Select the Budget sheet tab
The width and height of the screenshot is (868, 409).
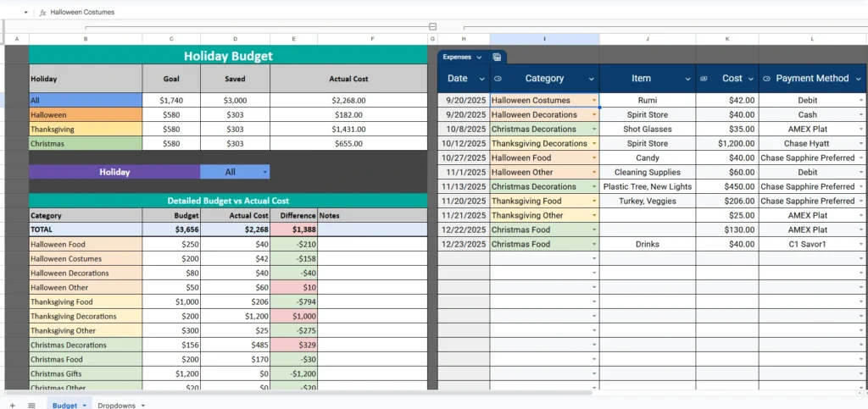[x=64, y=405]
